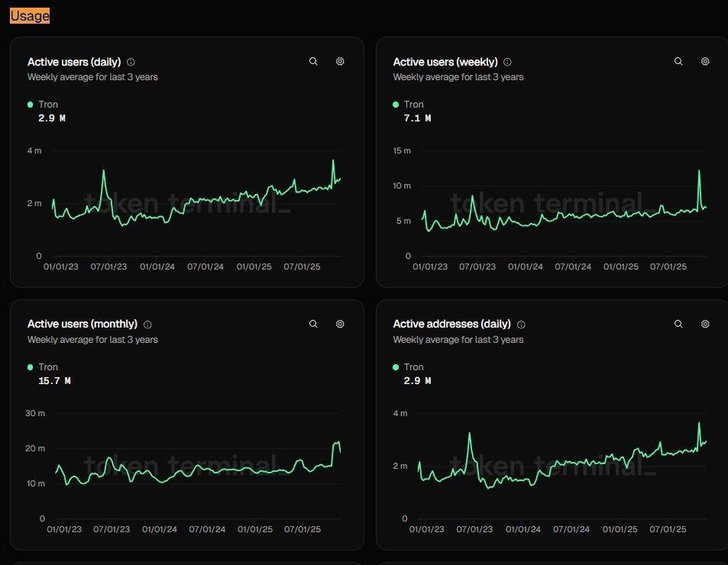Click info icon beside Active users (weekly)
Screen dimensions: 728x565
click(x=507, y=62)
